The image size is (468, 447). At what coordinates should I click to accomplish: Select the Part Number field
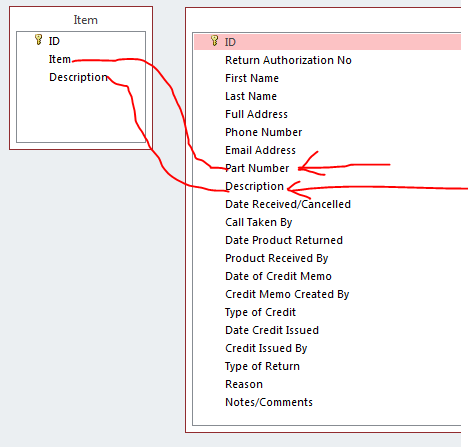click(x=257, y=168)
